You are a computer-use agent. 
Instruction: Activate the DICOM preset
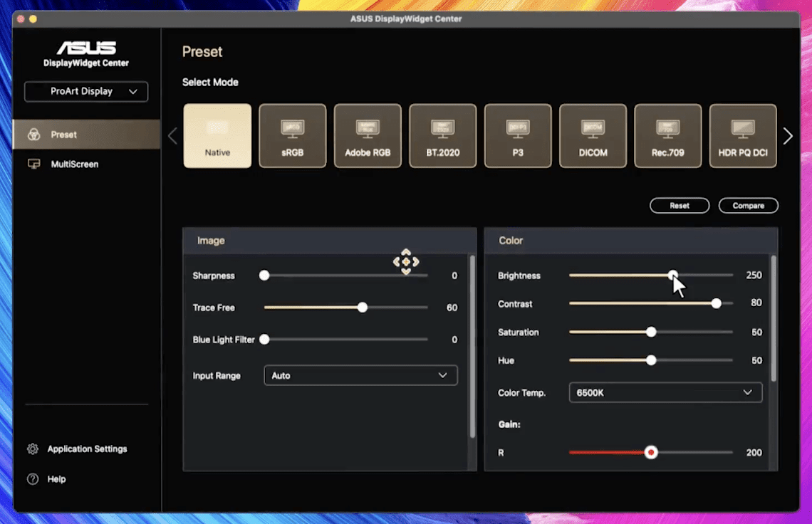click(593, 136)
